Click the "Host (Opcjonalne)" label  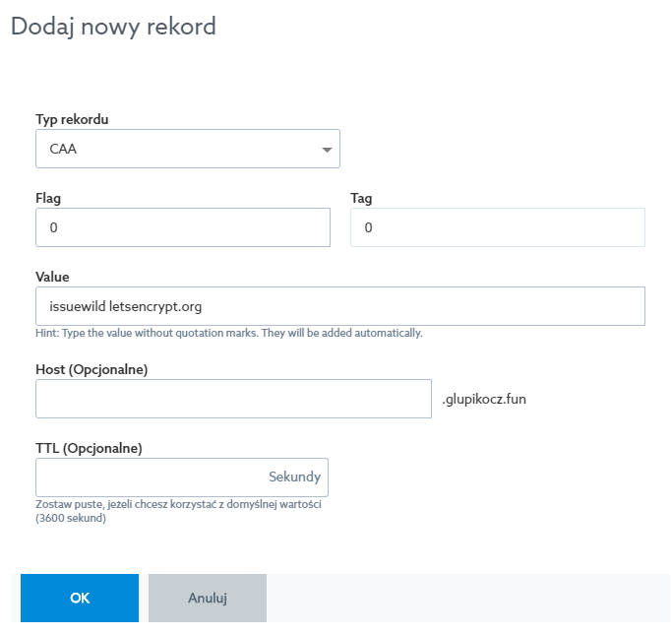tap(92, 369)
